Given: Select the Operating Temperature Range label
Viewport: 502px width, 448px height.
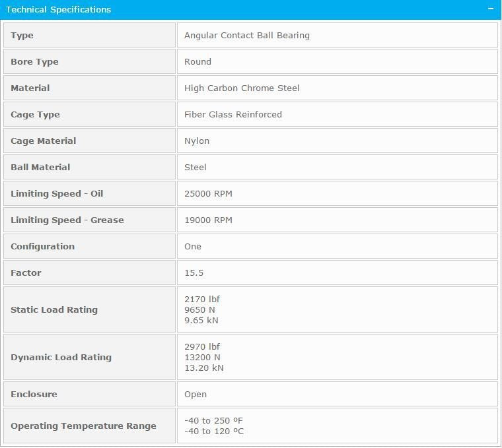Looking at the screenshot, I should 84,426.
